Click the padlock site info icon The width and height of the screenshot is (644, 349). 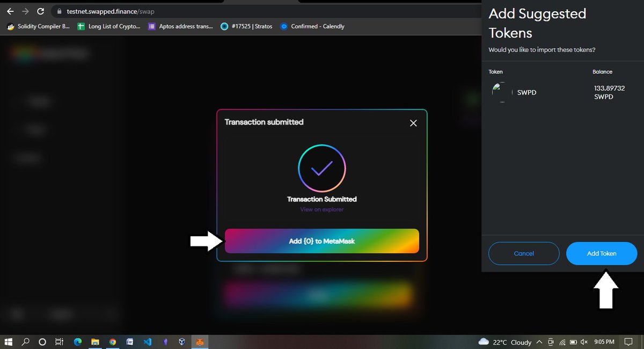pos(59,11)
